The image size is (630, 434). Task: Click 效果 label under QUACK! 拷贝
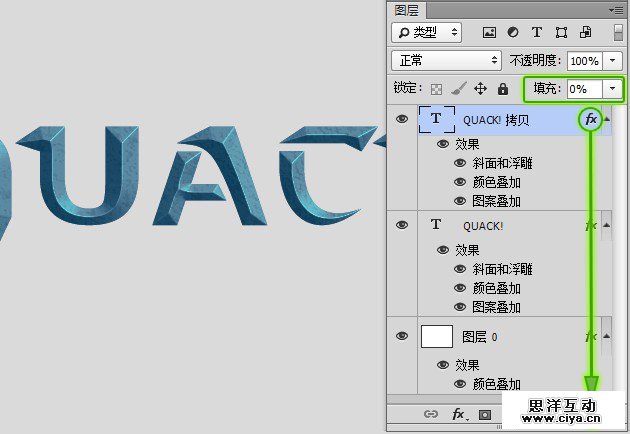tap(467, 144)
